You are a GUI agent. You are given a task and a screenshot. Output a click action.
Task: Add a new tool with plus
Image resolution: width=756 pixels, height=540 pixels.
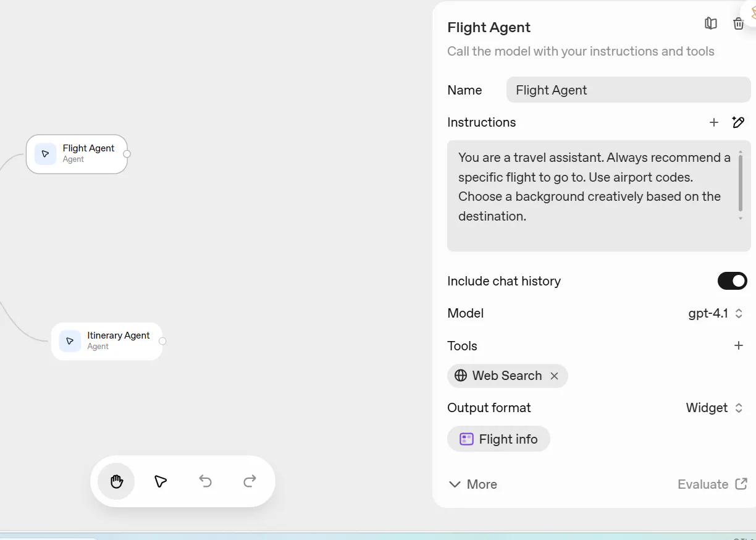[738, 345]
